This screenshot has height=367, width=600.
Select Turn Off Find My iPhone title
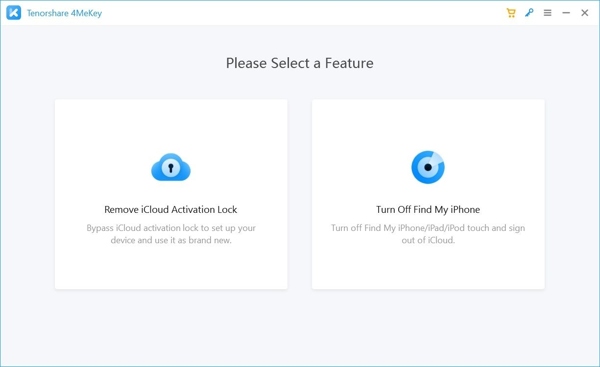point(428,209)
